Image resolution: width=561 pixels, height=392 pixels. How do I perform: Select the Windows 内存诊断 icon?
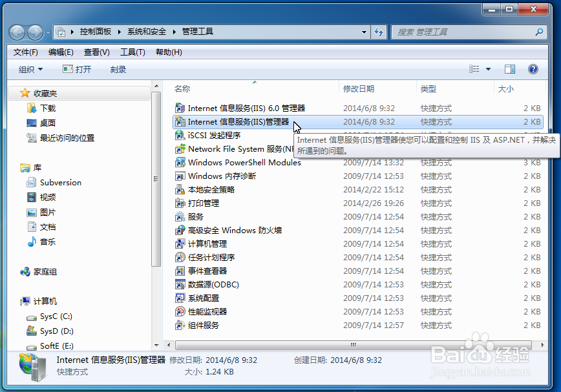pyautogui.click(x=180, y=176)
